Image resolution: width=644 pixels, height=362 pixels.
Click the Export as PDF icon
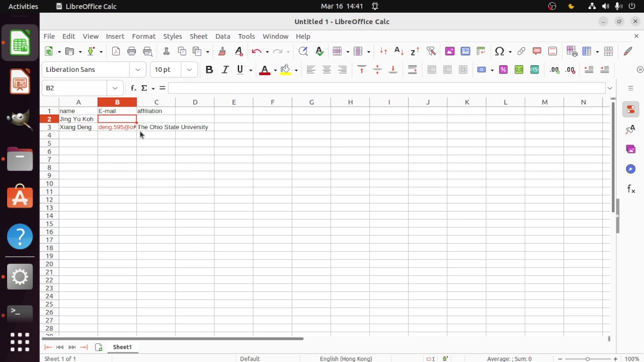(116, 51)
